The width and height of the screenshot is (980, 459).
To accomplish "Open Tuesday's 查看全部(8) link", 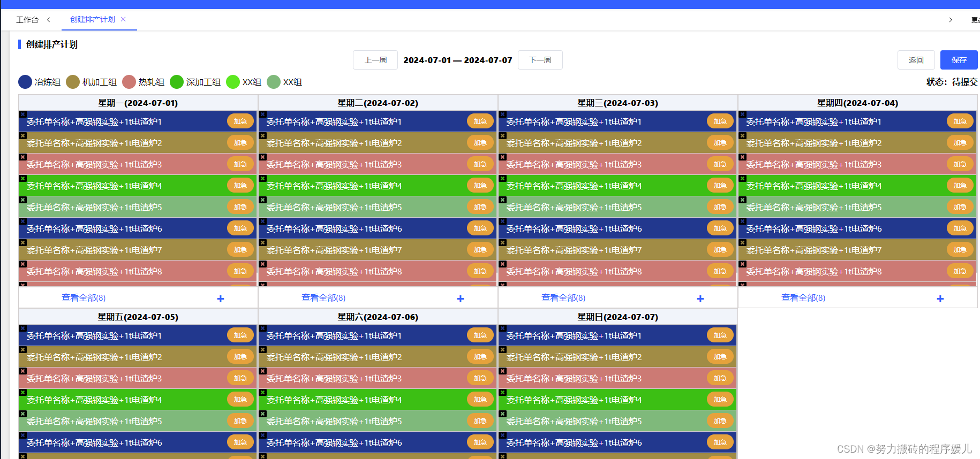I will pyautogui.click(x=323, y=298).
